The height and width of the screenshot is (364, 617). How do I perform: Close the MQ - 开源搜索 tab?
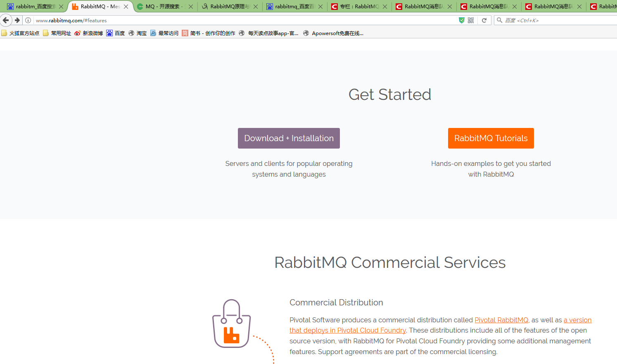point(191,7)
